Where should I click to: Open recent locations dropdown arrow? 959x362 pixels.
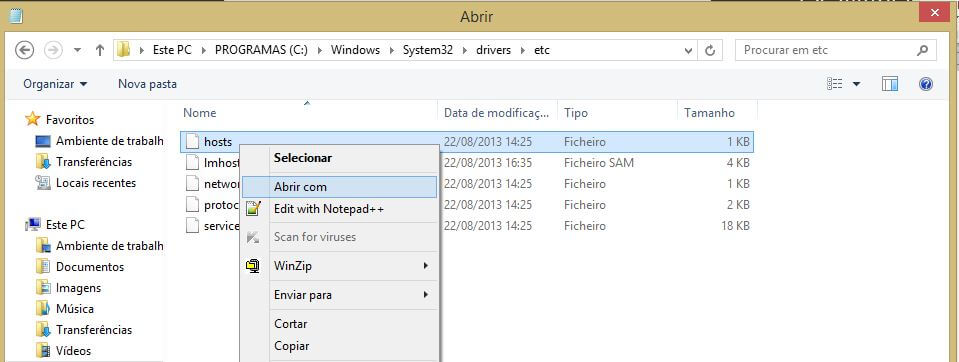click(78, 50)
